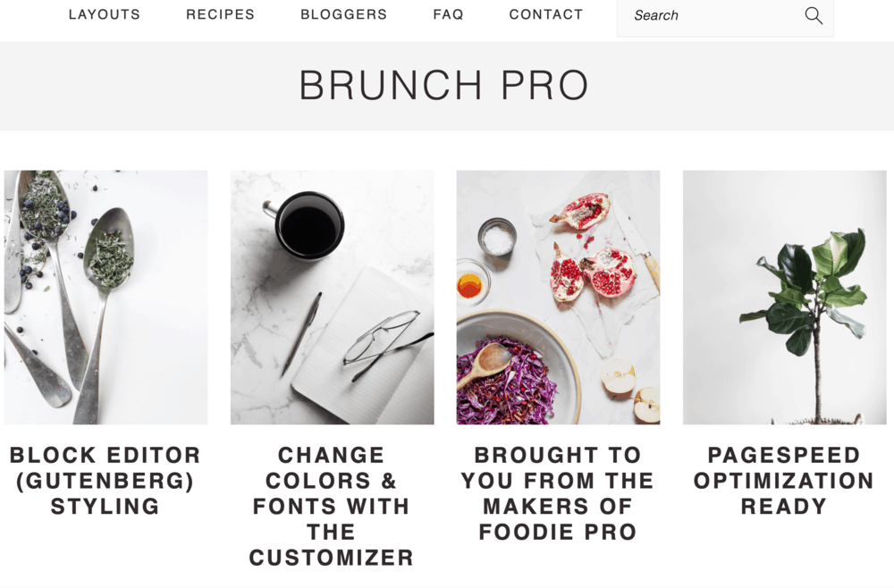894x588 pixels.
Task: Open the RECIPES menu item
Action: pyautogui.click(x=220, y=14)
